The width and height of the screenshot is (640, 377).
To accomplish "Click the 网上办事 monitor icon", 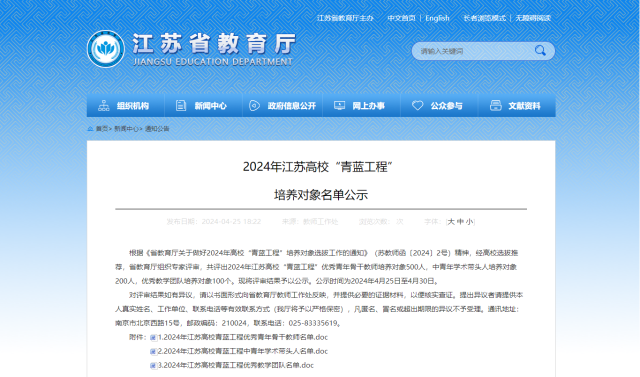I will tap(339, 106).
